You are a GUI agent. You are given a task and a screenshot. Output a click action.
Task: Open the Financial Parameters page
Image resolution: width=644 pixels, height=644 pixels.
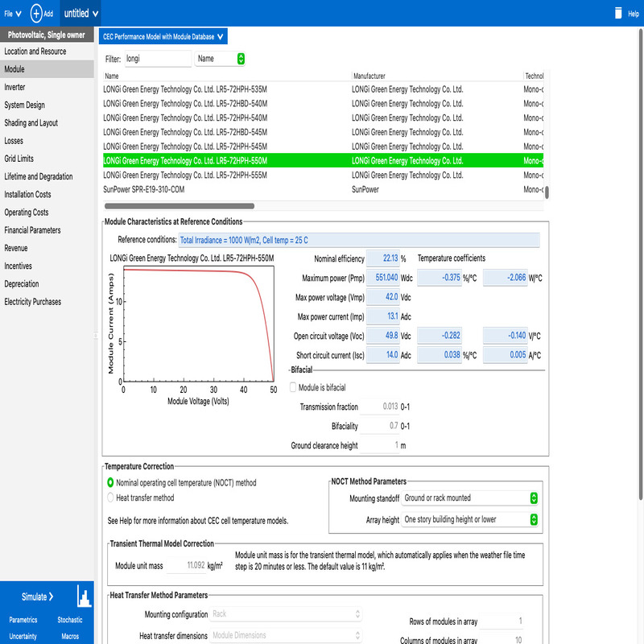47,230
